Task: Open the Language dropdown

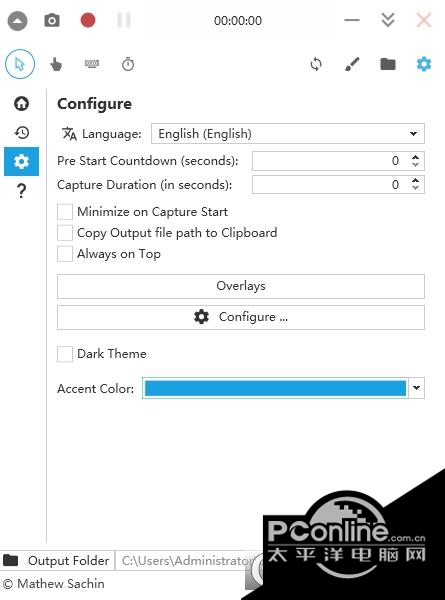Action: (288, 134)
